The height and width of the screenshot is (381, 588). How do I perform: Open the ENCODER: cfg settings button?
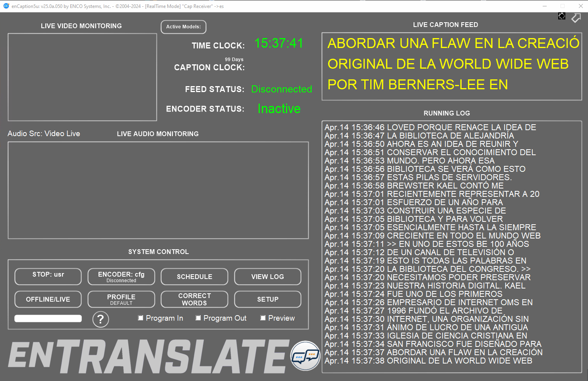(121, 277)
